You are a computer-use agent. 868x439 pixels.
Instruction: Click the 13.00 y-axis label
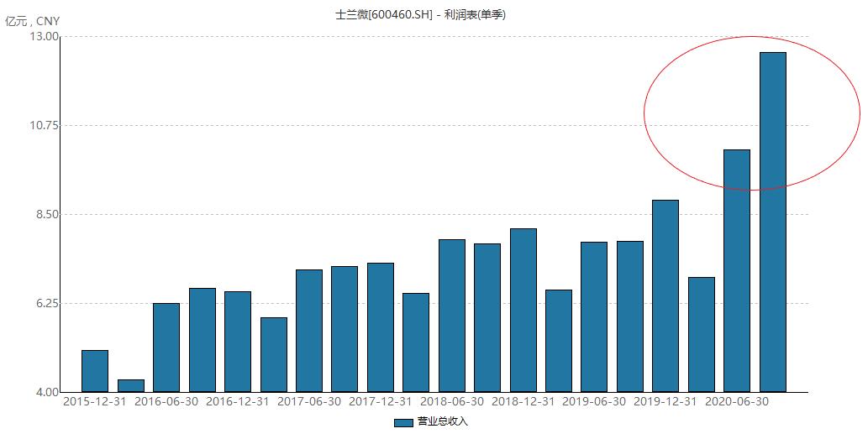tap(45, 36)
